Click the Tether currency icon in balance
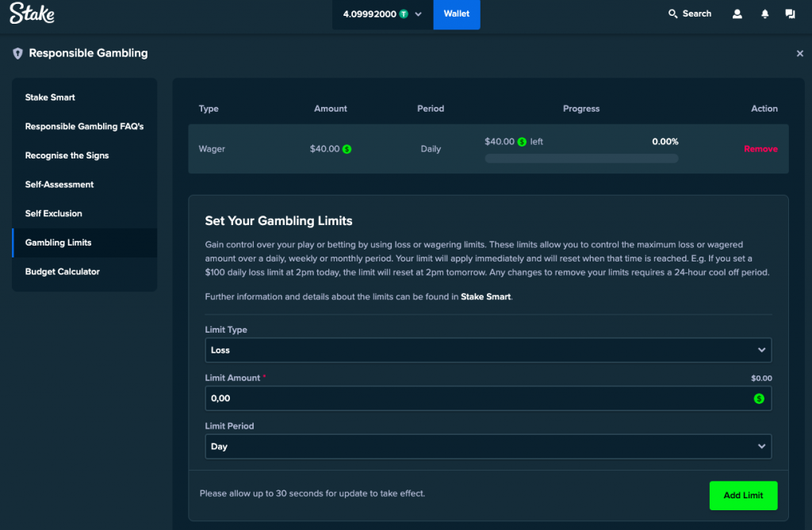 pyautogui.click(x=404, y=14)
